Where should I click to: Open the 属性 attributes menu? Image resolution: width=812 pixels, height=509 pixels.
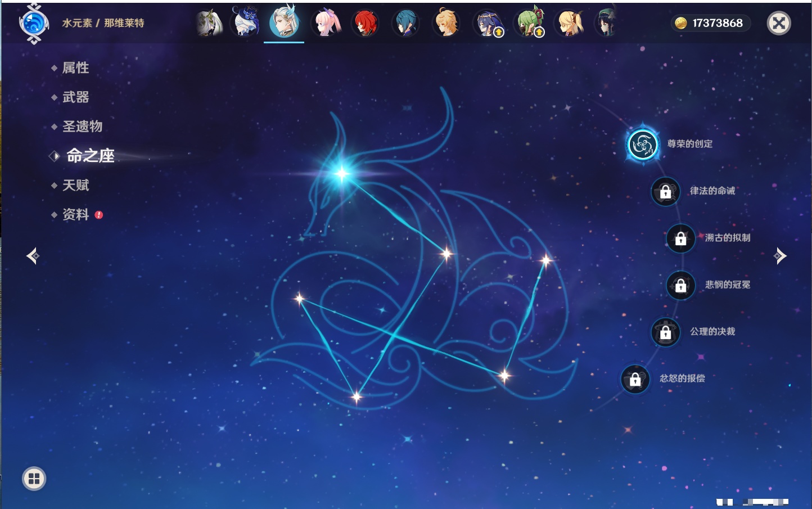(75, 68)
